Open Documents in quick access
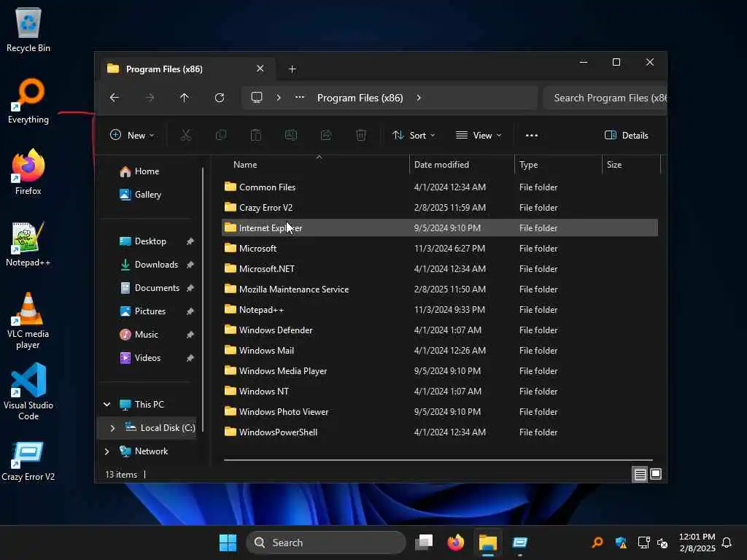747x560 pixels. (x=150, y=288)
